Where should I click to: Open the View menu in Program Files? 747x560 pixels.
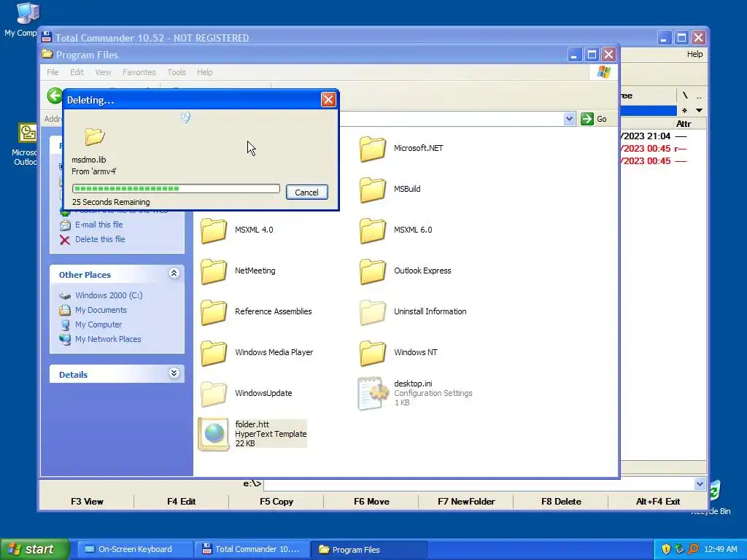tap(103, 72)
